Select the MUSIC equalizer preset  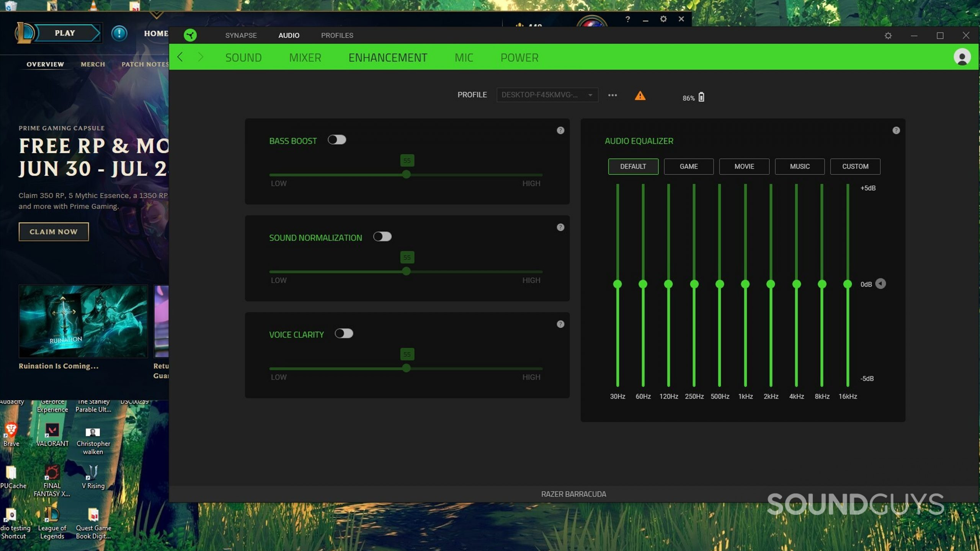pyautogui.click(x=800, y=166)
